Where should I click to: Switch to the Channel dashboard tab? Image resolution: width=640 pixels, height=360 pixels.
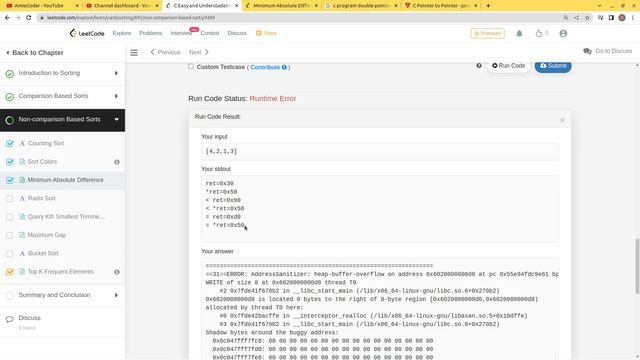[x=122, y=6]
